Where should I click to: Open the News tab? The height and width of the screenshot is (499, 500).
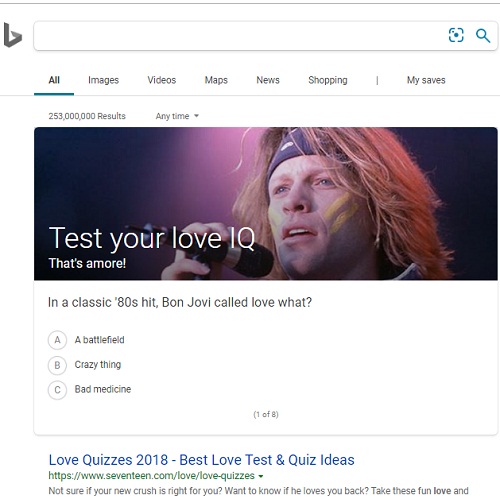(268, 80)
